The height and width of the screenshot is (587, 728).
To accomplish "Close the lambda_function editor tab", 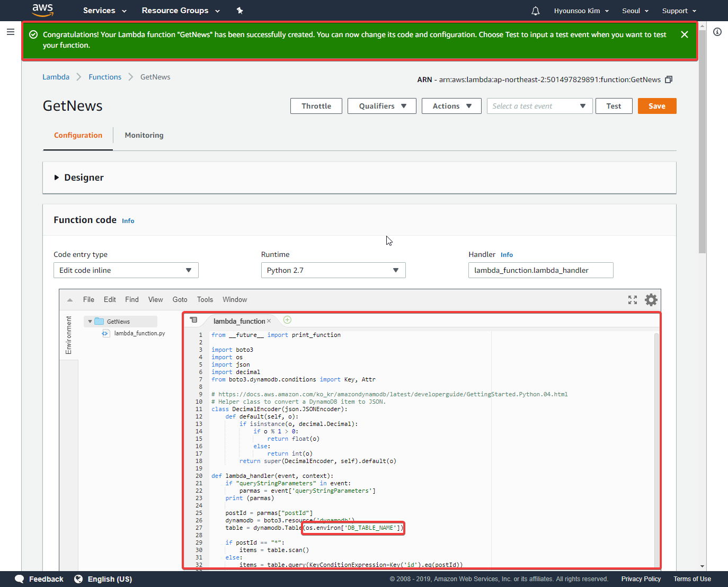I will (x=269, y=321).
